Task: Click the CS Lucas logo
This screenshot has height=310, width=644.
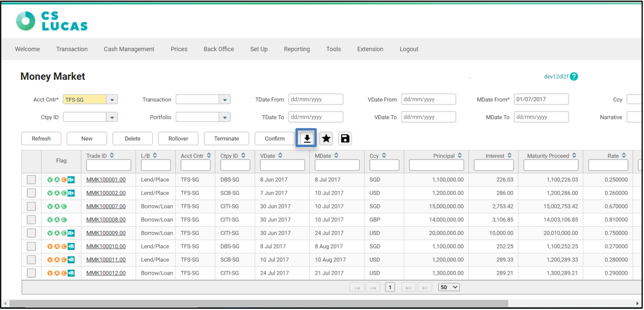Action: 52,21
